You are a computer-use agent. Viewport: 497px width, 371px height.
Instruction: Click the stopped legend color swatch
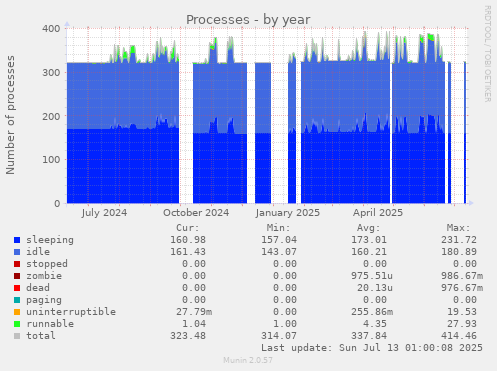pos(17,264)
